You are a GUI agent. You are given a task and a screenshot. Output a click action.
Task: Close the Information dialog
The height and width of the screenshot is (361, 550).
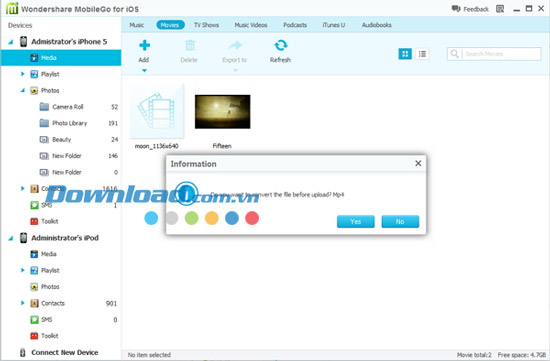click(x=418, y=163)
